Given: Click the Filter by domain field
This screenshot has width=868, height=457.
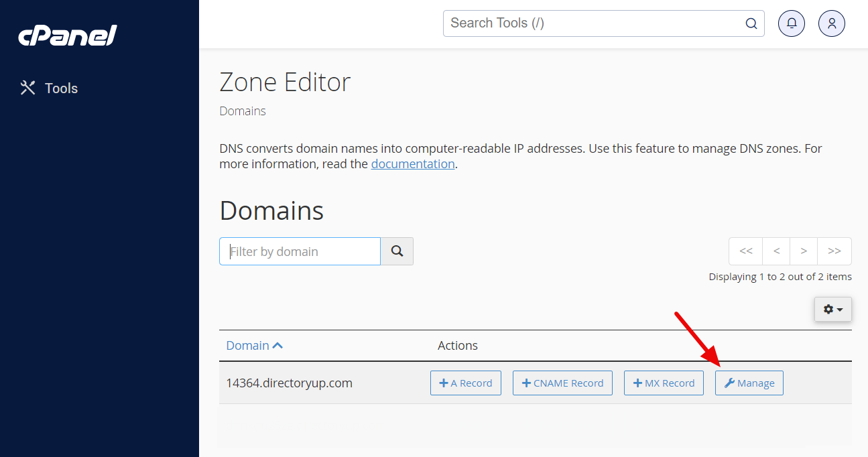Looking at the screenshot, I should pos(300,251).
